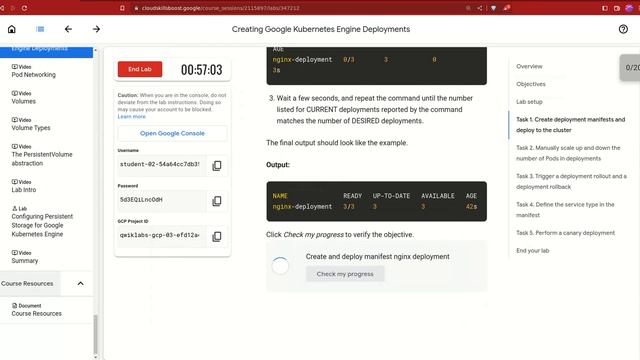Select the highlighted Engine Deployments sidebar item
Viewport: 640px width, 360px height.
47,52
